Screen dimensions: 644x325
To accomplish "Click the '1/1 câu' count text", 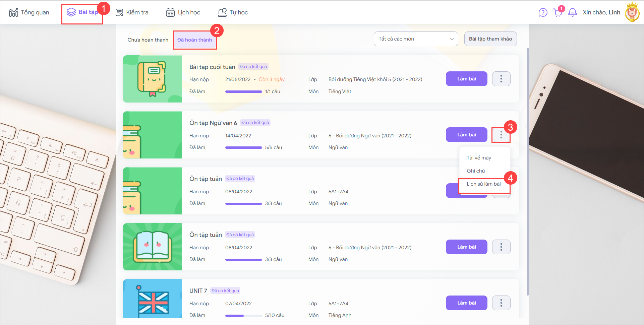I will (273, 91).
